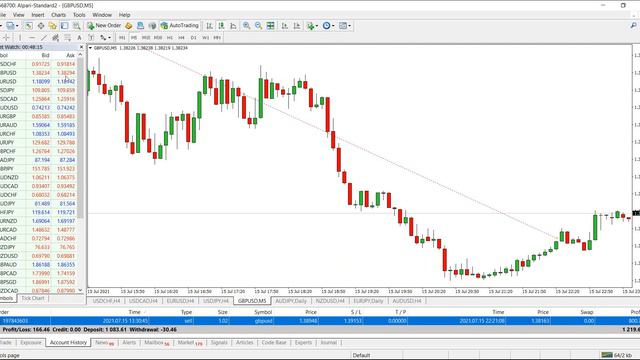The height and width of the screenshot is (360, 640).
Task: Select the vertical line drawing tool
Action: (20, 38)
